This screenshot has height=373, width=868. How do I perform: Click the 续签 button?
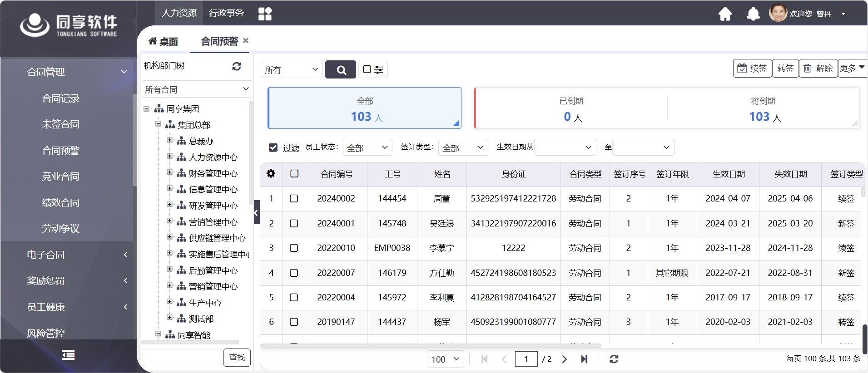click(x=752, y=68)
